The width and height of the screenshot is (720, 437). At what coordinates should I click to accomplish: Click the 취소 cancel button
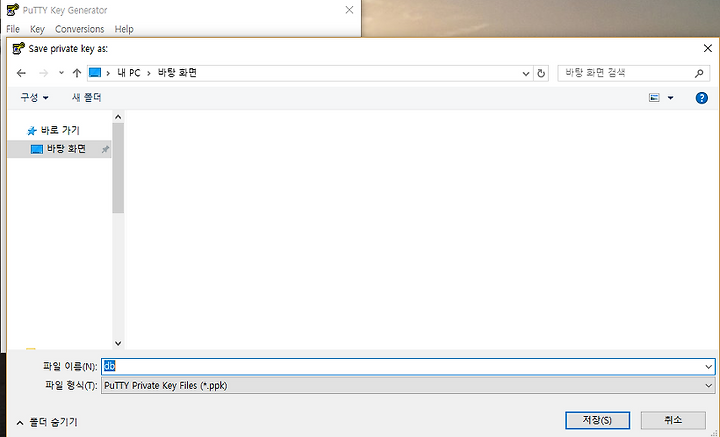(x=673, y=420)
